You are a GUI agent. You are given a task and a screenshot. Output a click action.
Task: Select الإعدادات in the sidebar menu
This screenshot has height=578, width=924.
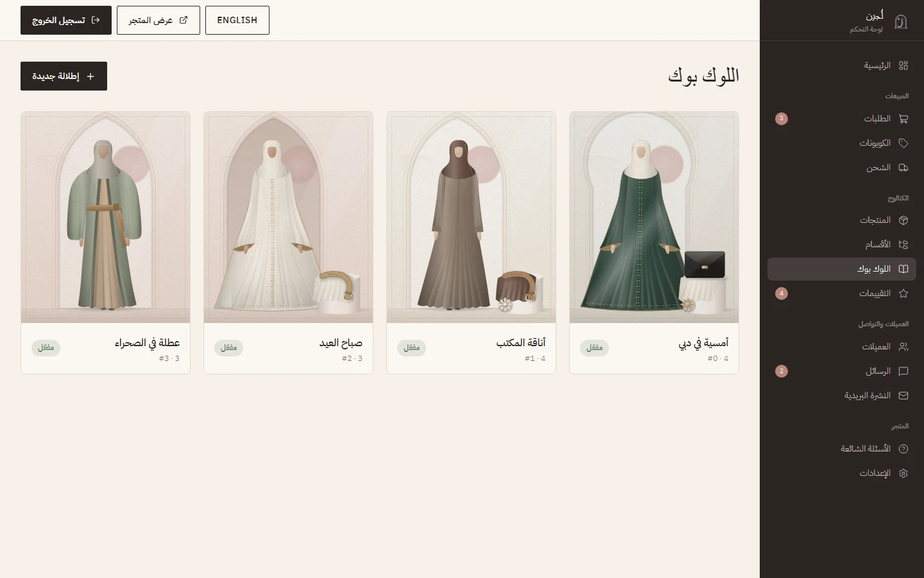842,473
